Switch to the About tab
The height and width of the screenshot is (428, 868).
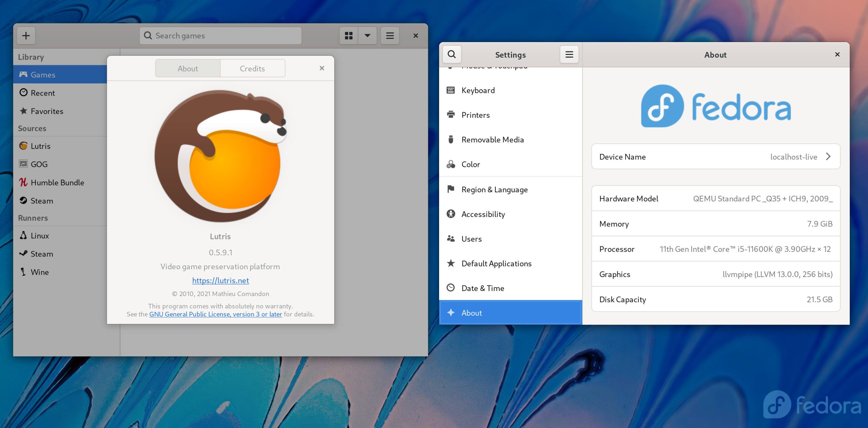coord(188,68)
